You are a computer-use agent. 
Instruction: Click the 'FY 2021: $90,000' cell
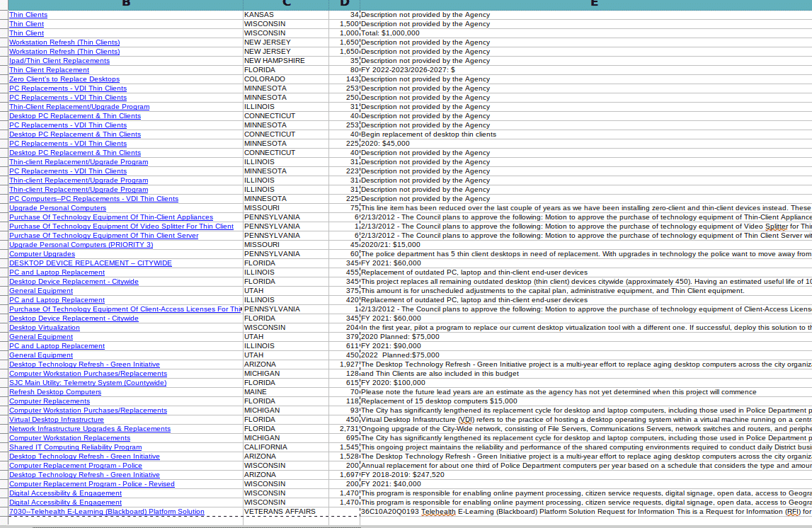(x=585, y=346)
